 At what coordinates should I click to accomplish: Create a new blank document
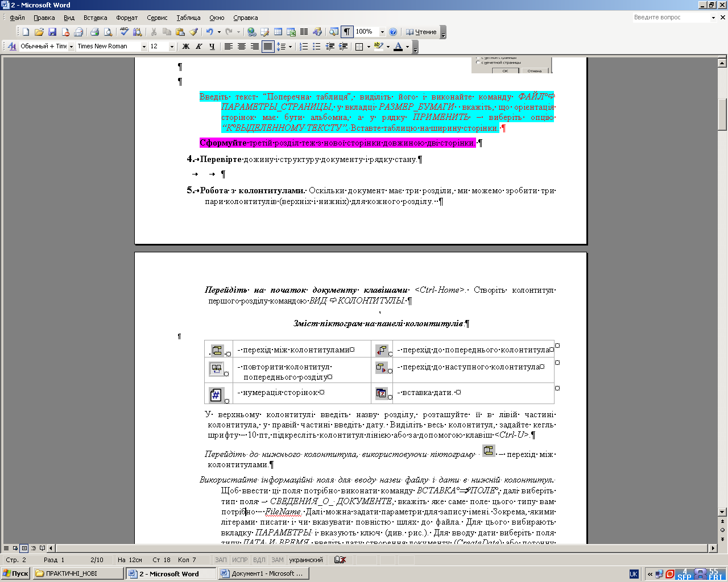(26, 32)
